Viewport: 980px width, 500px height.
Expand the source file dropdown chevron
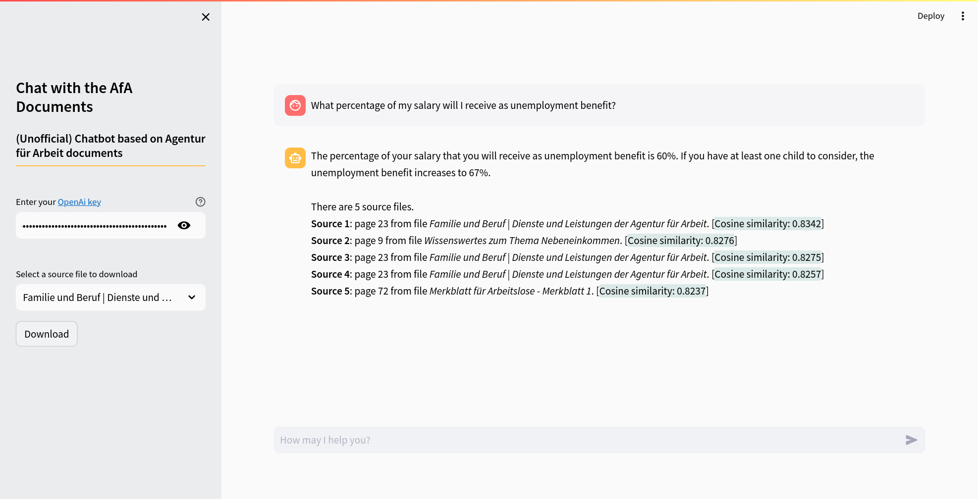click(192, 298)
